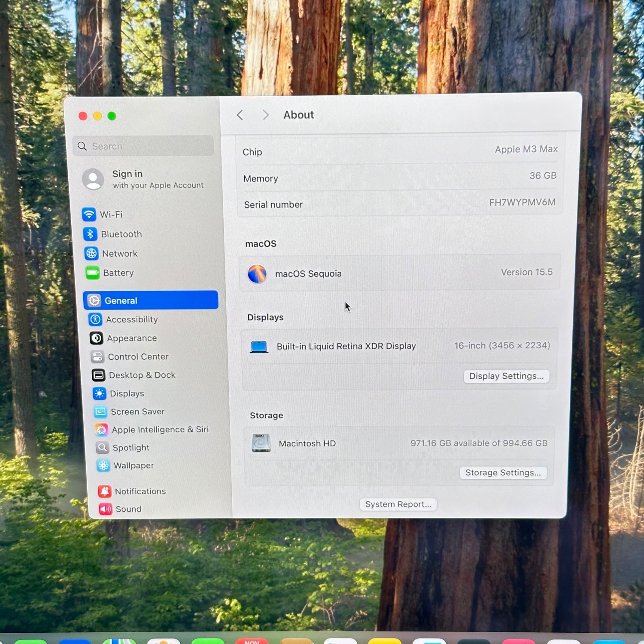This screenshot has height=644, width=644.
Task: Click the Storage Settings button
Action: pos(503,473)
